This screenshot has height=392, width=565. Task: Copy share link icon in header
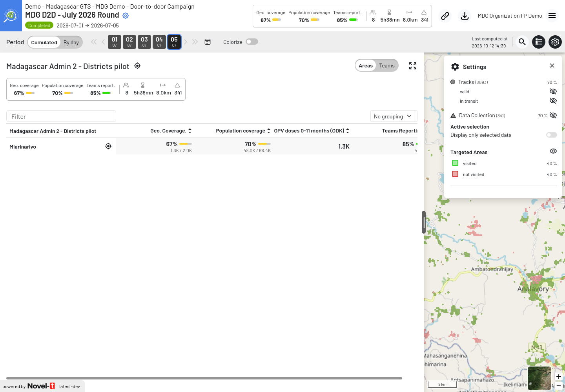[445, 16]
